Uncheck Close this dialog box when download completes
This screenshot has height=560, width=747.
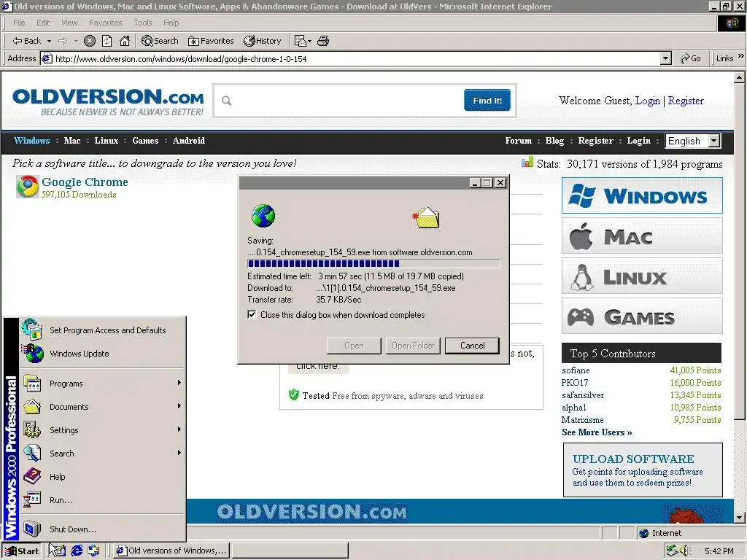tap(252, 315)
